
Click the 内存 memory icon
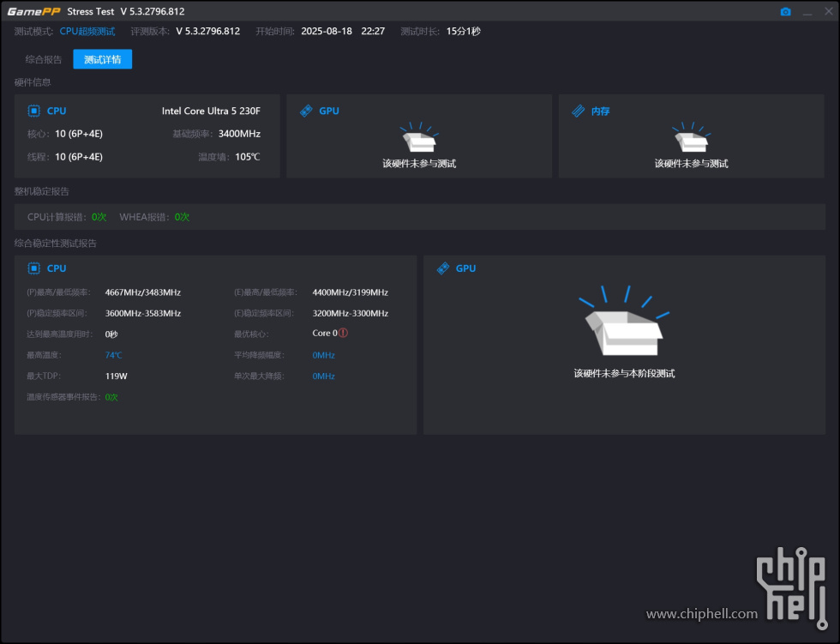(x=578, y=111)
